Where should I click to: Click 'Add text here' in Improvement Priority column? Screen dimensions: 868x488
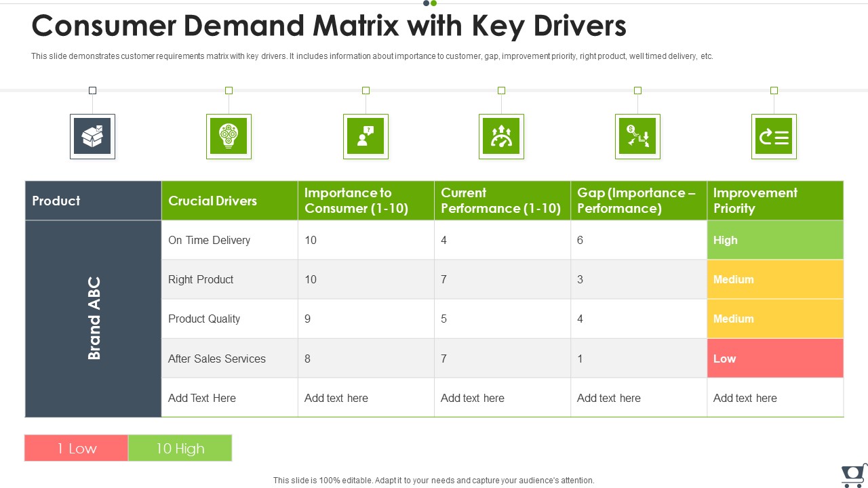775,398
